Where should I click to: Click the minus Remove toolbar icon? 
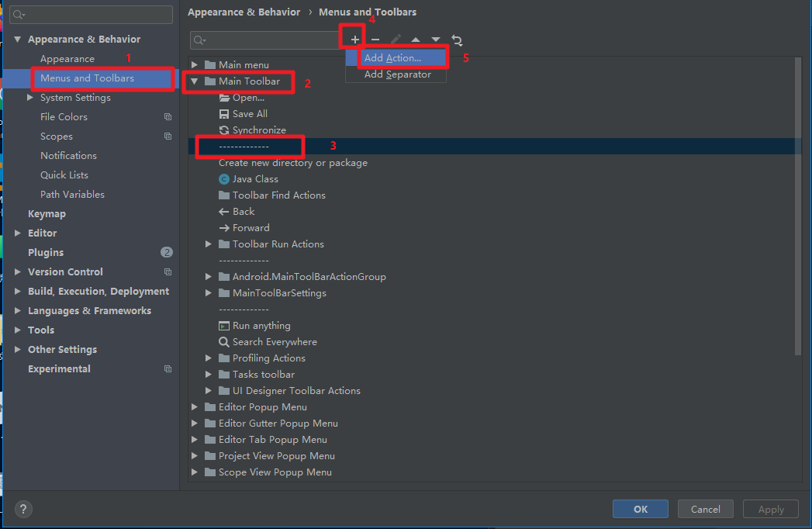tap(375, 40)
